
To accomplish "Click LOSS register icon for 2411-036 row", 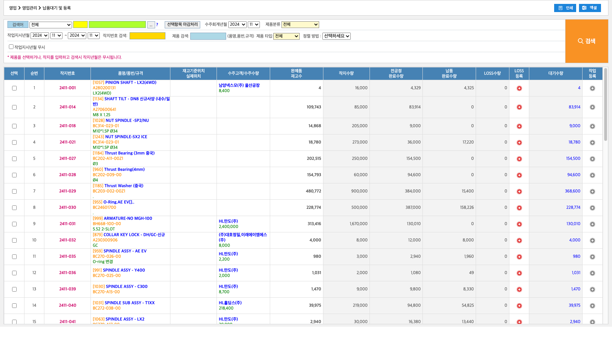I will click(519, 273).
